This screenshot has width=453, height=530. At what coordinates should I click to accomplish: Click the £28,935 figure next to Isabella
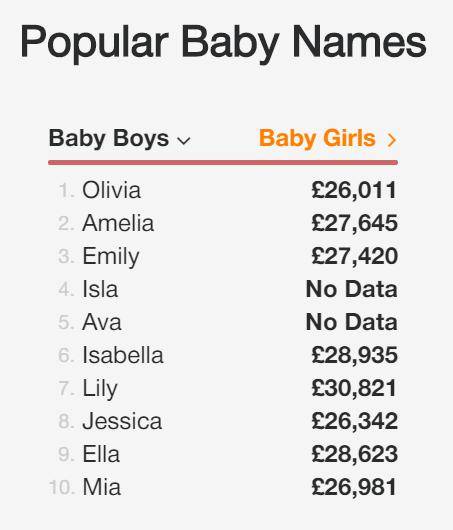pos(354,356)
